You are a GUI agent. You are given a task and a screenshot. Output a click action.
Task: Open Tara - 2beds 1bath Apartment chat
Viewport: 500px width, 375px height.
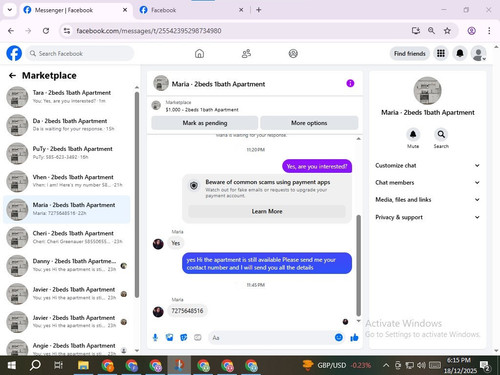tap(67, 97)
